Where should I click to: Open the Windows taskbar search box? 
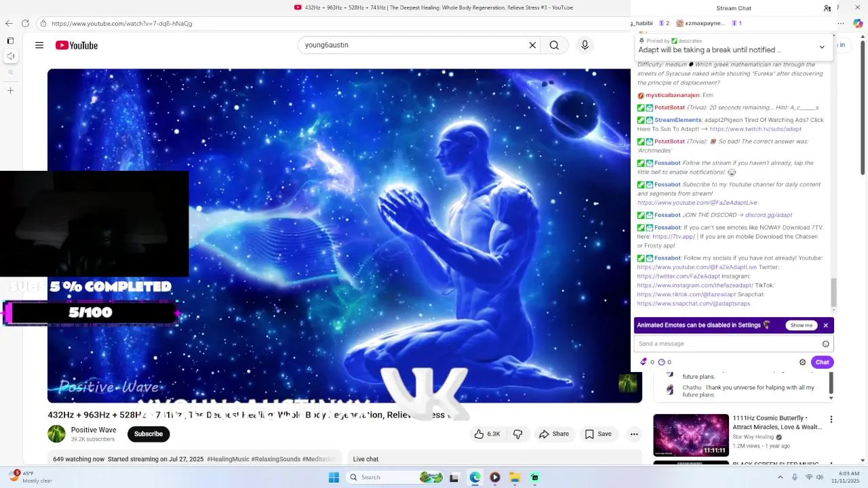coord(395,477)
